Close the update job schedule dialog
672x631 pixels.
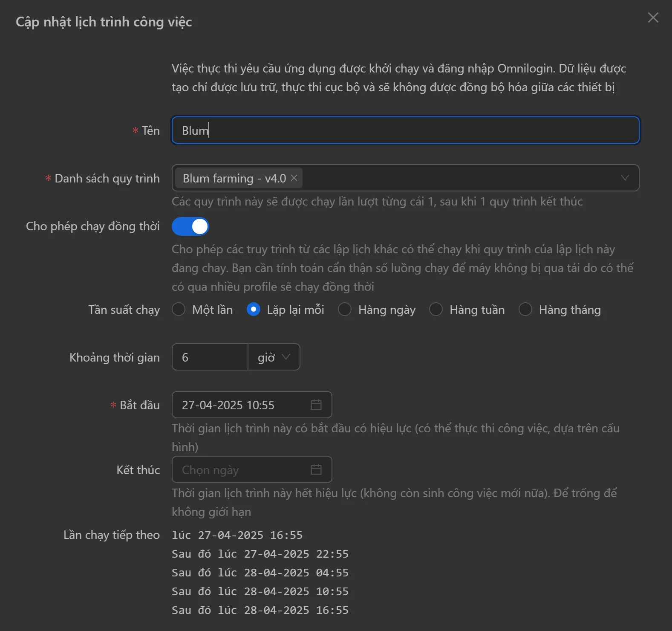coord(653,17)
